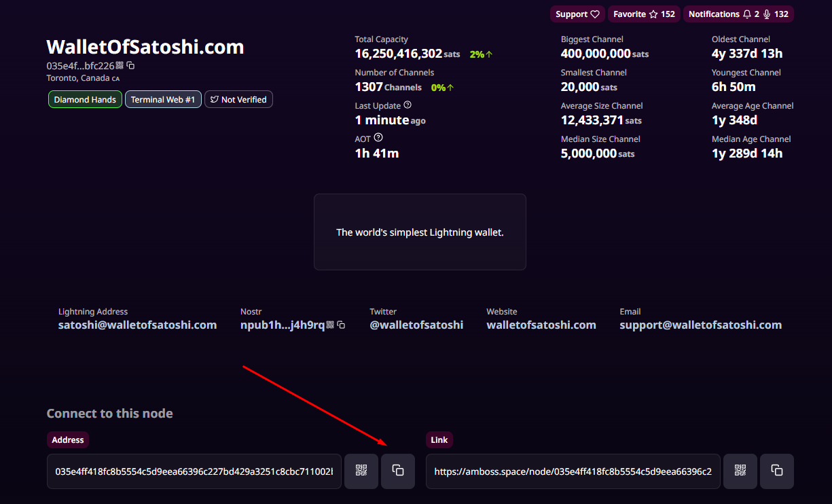Click the WalletOfSatoshi.com title
Screen dimensions: 832x504
click(145, 47)
